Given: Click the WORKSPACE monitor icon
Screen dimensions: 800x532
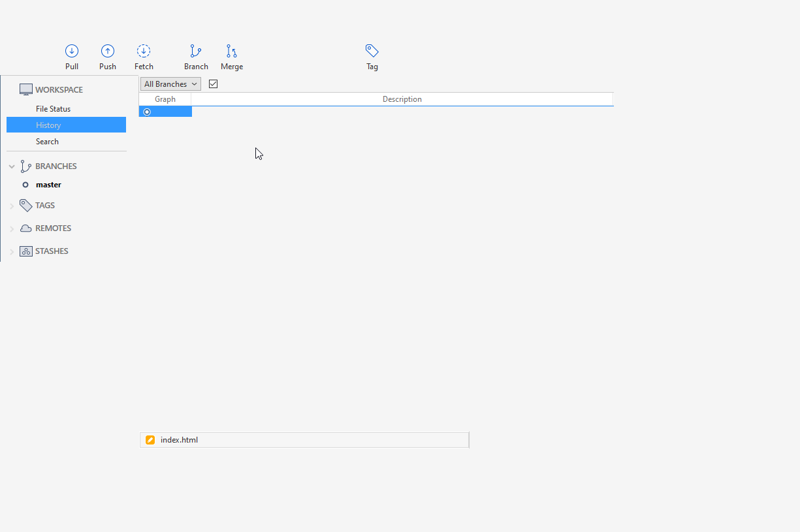Looking at the screenshot, I should pos(26,90).
